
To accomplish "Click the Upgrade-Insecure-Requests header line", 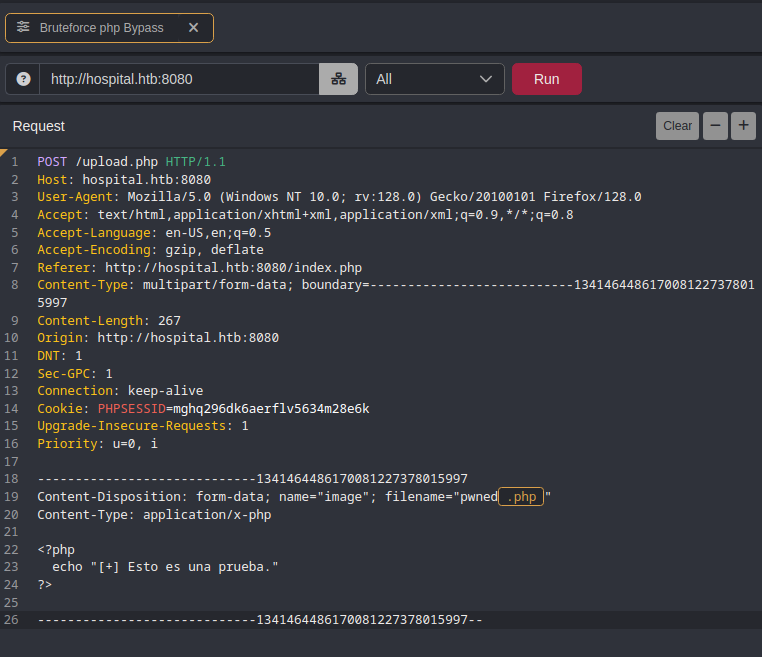I will pos(143,426).
